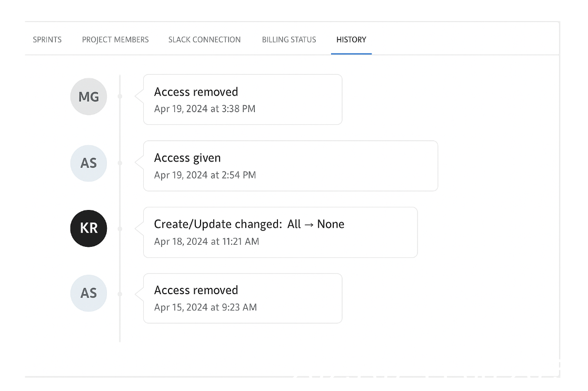Click the 'Apr 19, 2024 at 3:38 PM' timestamp
588x391 pixels.
pyautogui.click(x=205, y=109)
